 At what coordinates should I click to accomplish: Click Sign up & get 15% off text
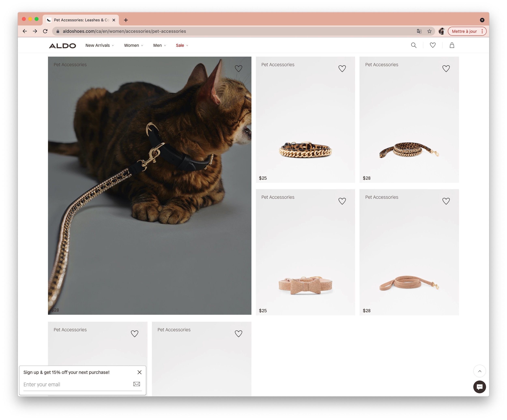[x=66, y=372]
